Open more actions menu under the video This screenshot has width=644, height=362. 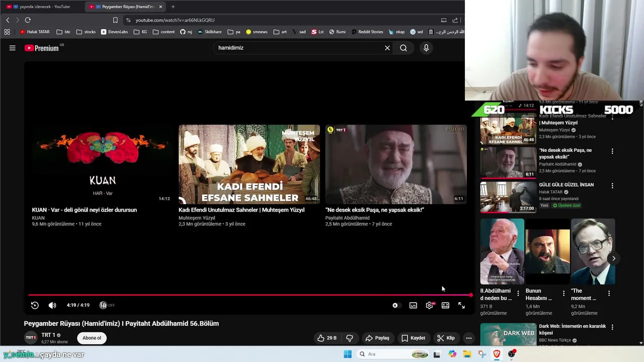468,338
